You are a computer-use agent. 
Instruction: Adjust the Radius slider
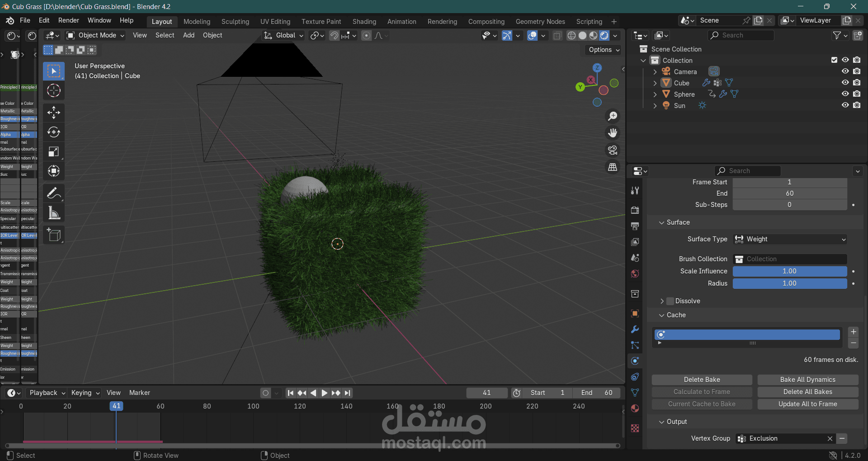(790, 284)
